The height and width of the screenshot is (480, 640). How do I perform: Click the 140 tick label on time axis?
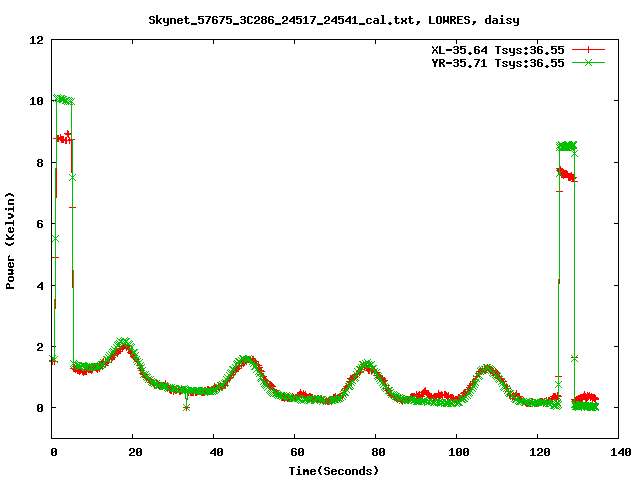pyautogui.click(x=618, y=452)
